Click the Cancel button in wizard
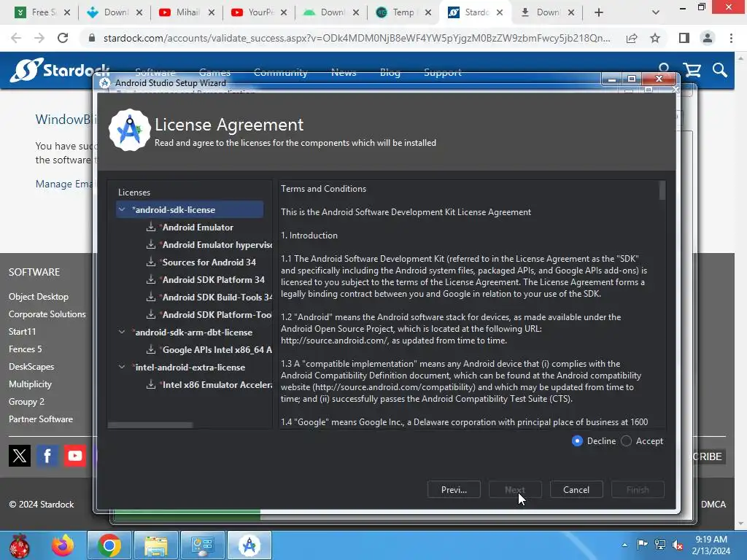The width and height of the screenshot is (747, 560). (x=576, y=489)
